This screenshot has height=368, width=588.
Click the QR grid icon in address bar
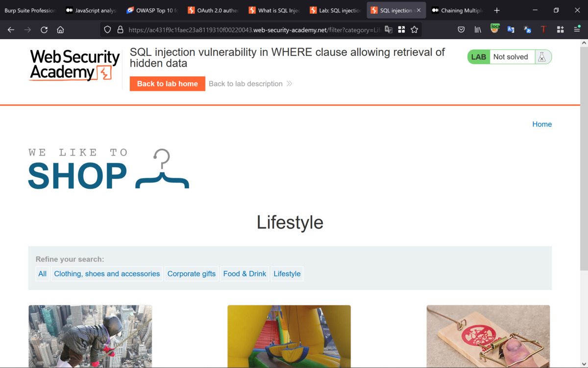(x=401, y=30)
